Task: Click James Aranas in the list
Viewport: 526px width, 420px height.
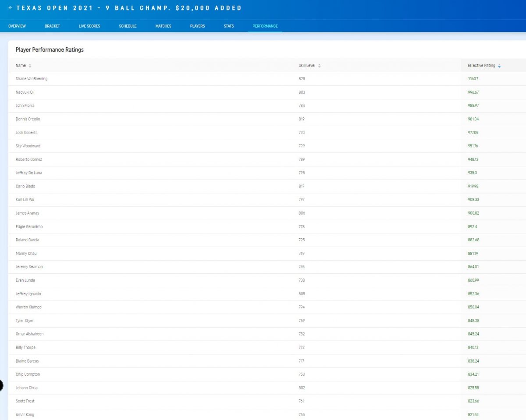Action: tap(27, 213)
